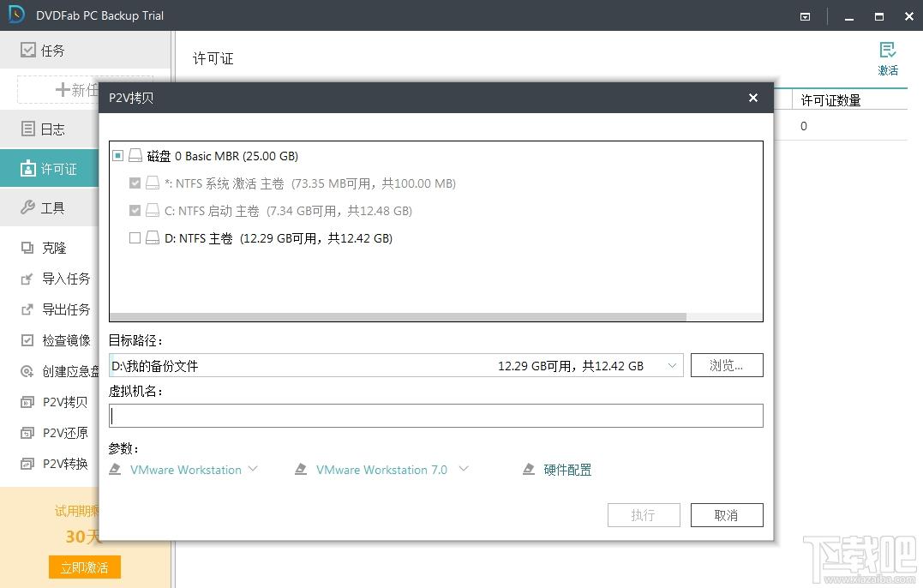
Task: Select the *: NTFS 系统 激活 主卷 row text
Action: click(x=310, y=183)
